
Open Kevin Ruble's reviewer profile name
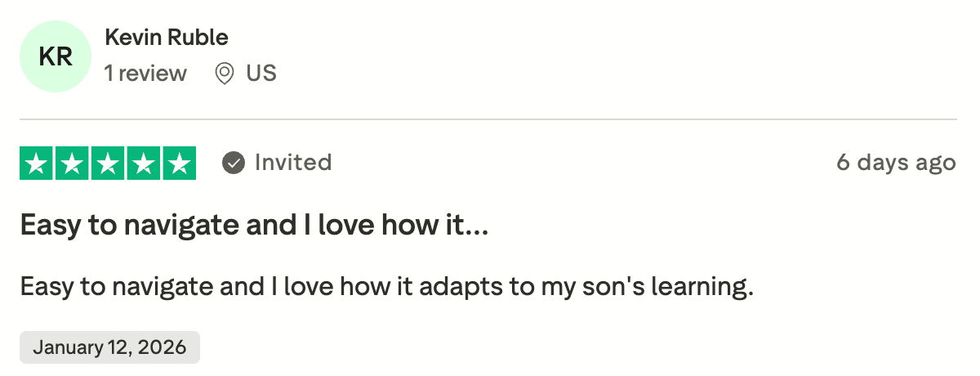(167, 38)
